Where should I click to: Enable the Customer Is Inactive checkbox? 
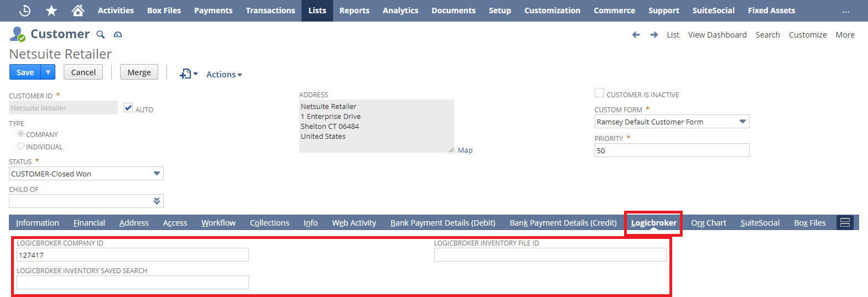pyautogui.click(x=599, y=93)
